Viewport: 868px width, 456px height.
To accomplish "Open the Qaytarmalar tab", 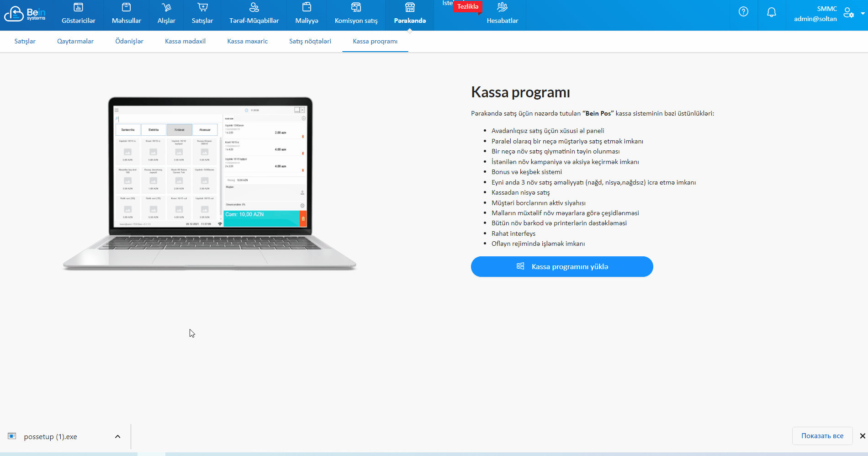I will tap(75, 41).
